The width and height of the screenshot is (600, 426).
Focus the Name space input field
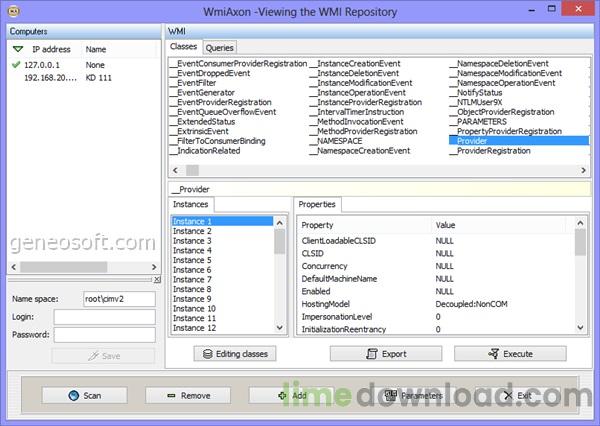119,299
